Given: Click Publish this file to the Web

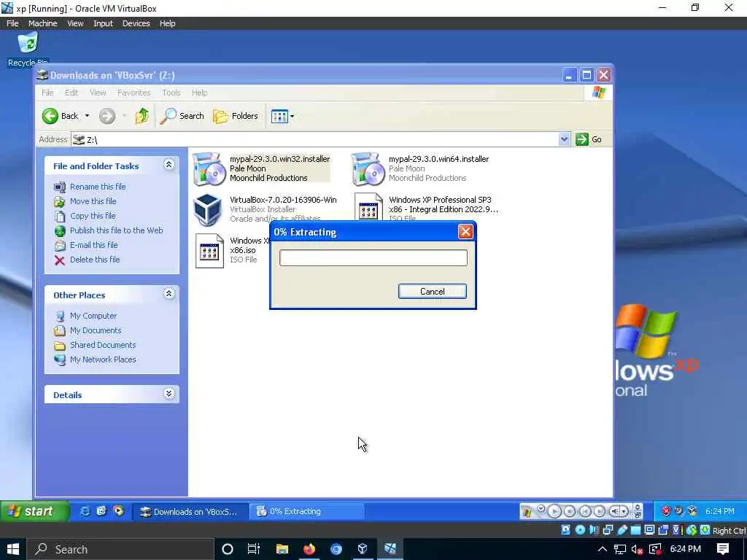Looking at the screenshot, I should pos(116,230).
